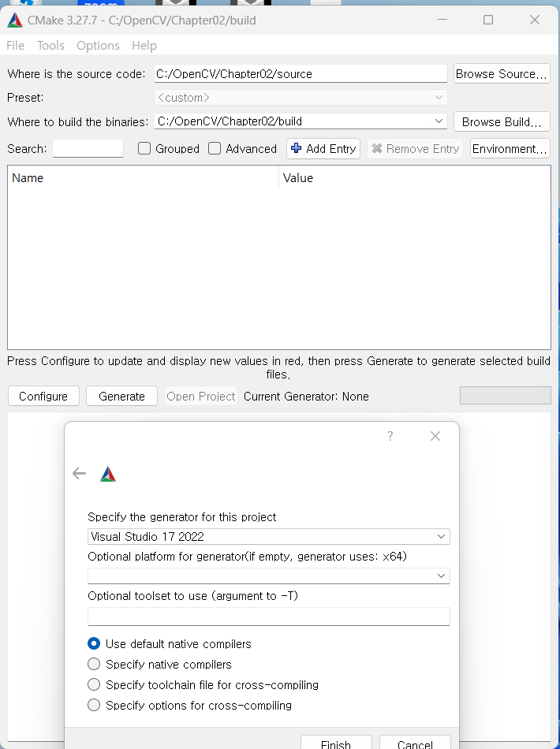This screenshot has width=560, height=749.
Task: Select Specify options for cross-compiling
Action: (x=94, y=706)
